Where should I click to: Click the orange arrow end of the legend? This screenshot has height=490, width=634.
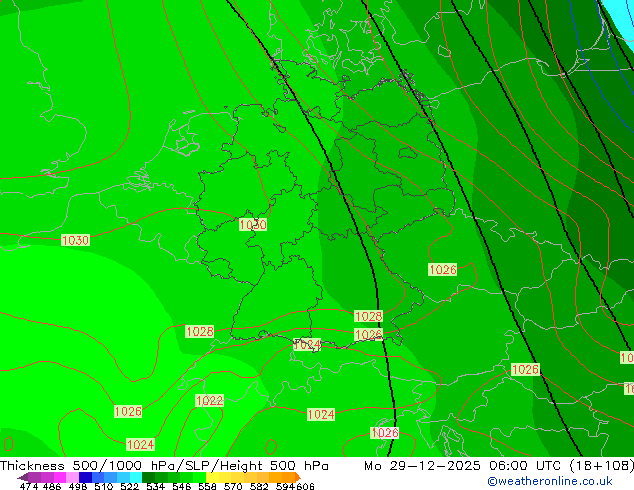point(298,477)
